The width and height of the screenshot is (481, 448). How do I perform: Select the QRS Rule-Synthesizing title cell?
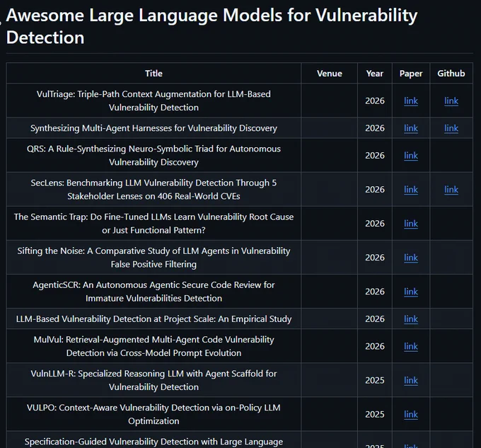(153, 155)
